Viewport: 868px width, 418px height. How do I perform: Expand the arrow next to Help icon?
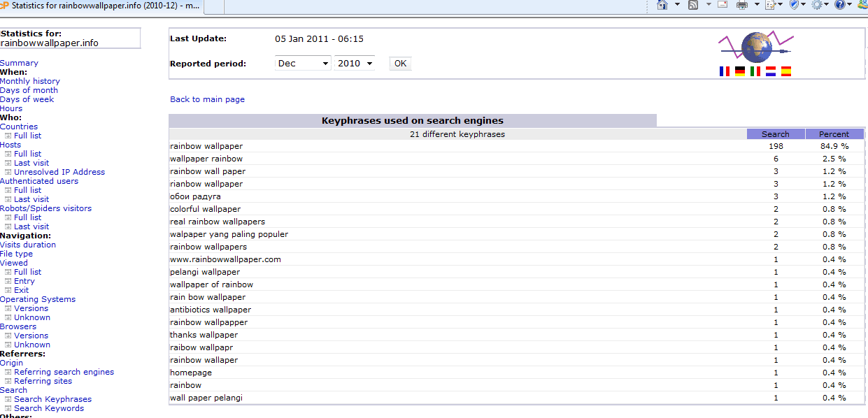[x=851, y=5]
